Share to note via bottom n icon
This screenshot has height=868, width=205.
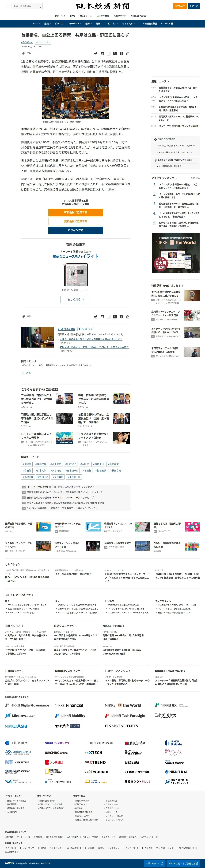click(x=108, y=317)
